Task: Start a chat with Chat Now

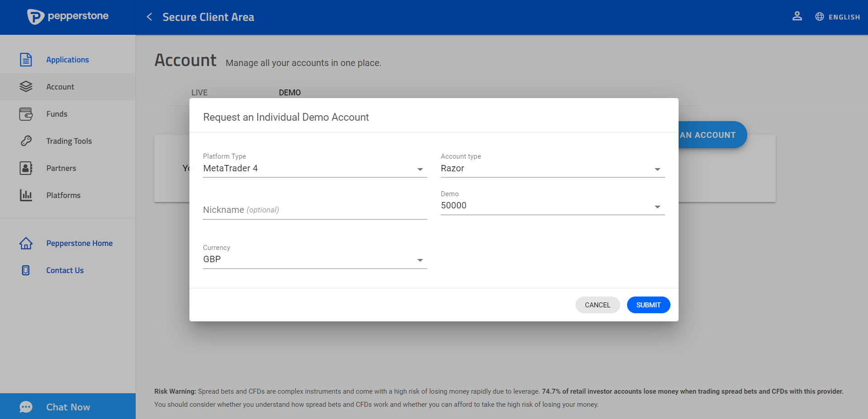Action: tap(68, 407)
